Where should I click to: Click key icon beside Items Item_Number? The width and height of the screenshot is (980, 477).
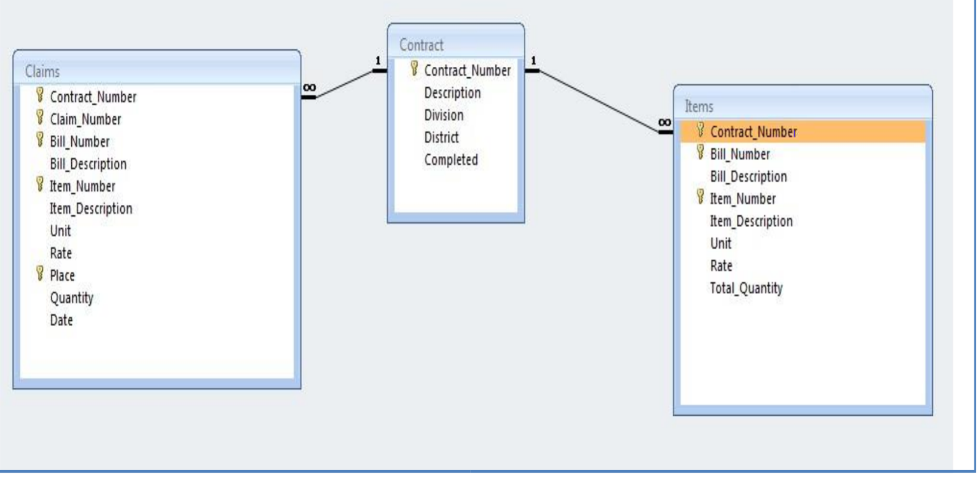coord(700,197)
